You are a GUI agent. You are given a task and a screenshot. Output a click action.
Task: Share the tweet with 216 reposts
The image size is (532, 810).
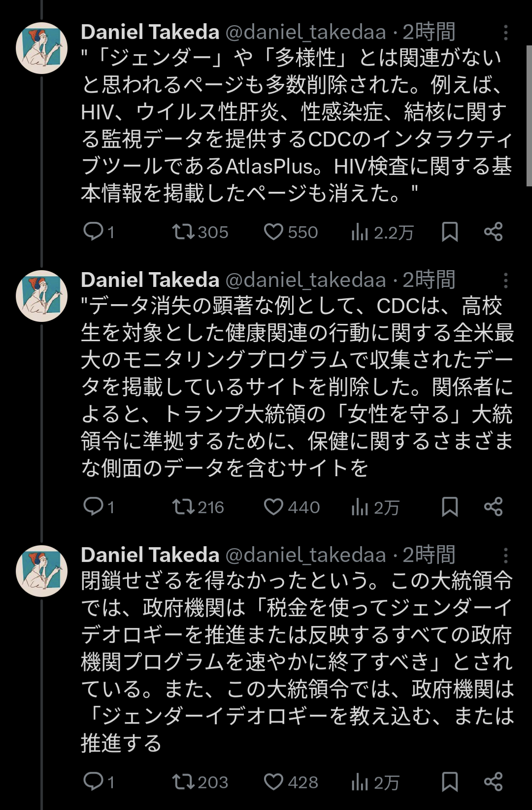(493, 506)
